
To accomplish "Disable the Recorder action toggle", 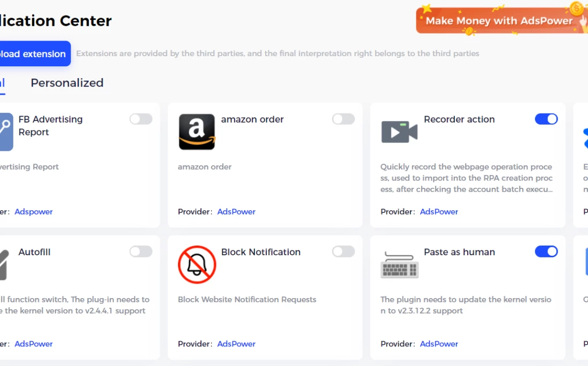I will point(546,119).
